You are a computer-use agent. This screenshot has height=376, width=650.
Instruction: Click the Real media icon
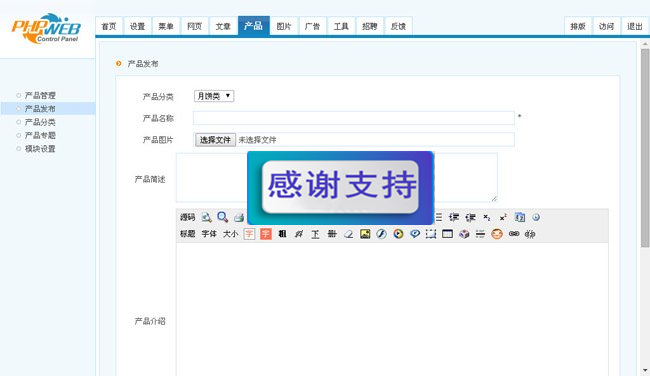click(415, 234)
